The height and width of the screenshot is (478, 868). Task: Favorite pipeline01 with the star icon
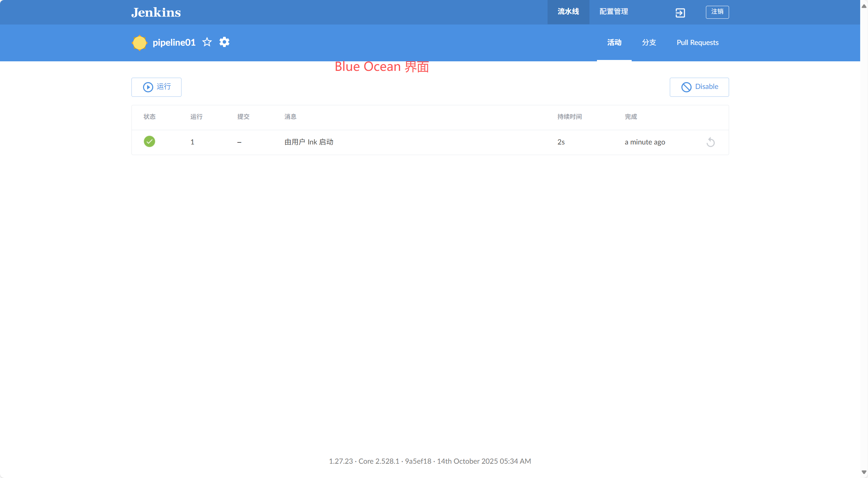tap(207, 42)
